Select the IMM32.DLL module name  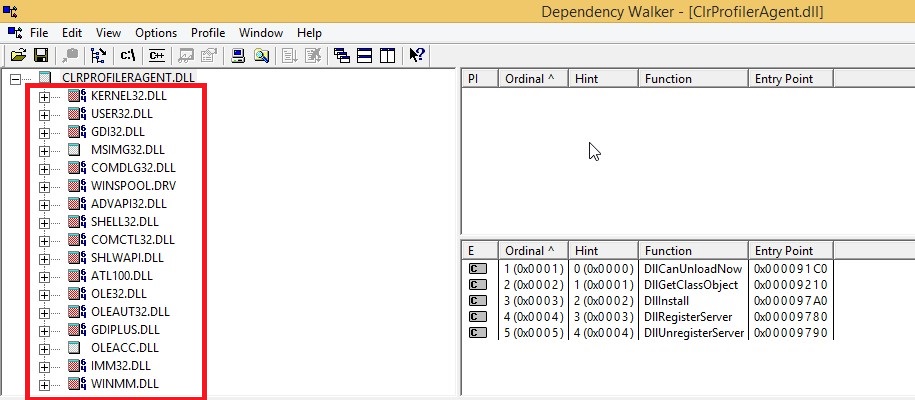point(121,366)
